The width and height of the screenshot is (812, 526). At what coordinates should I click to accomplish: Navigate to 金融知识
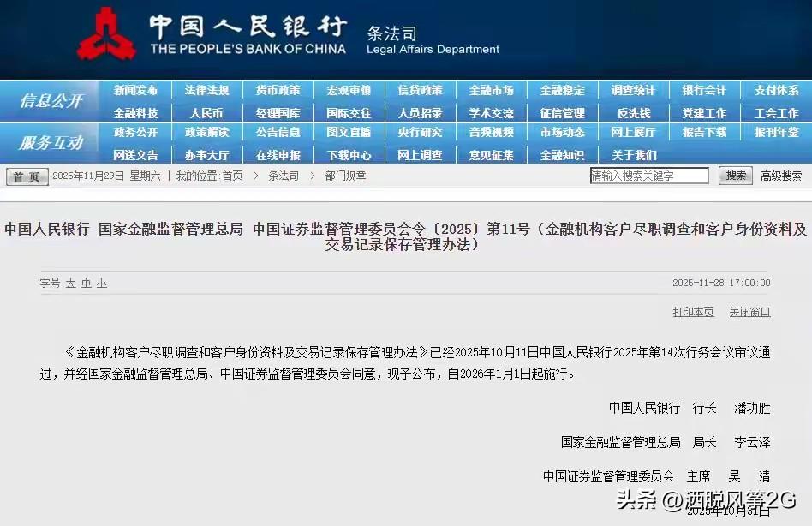(x=563, y=155)
